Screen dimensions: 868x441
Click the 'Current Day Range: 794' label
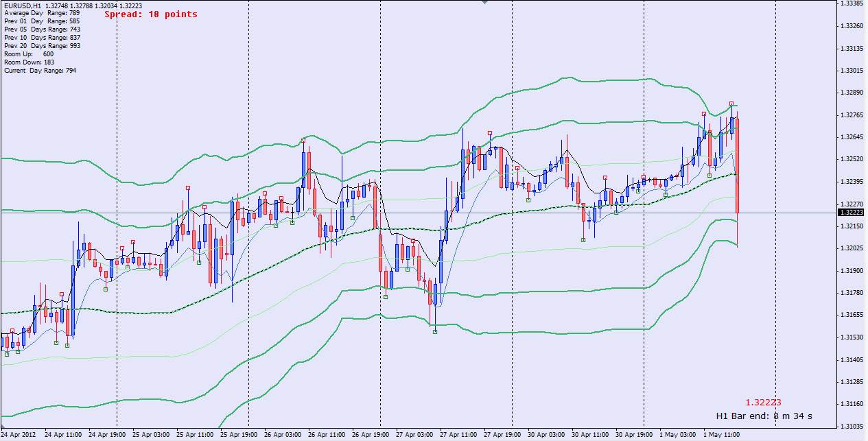[x=40, y=71]
